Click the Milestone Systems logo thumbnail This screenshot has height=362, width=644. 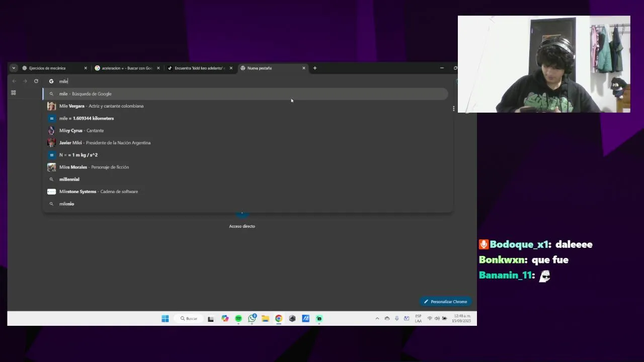51,192
